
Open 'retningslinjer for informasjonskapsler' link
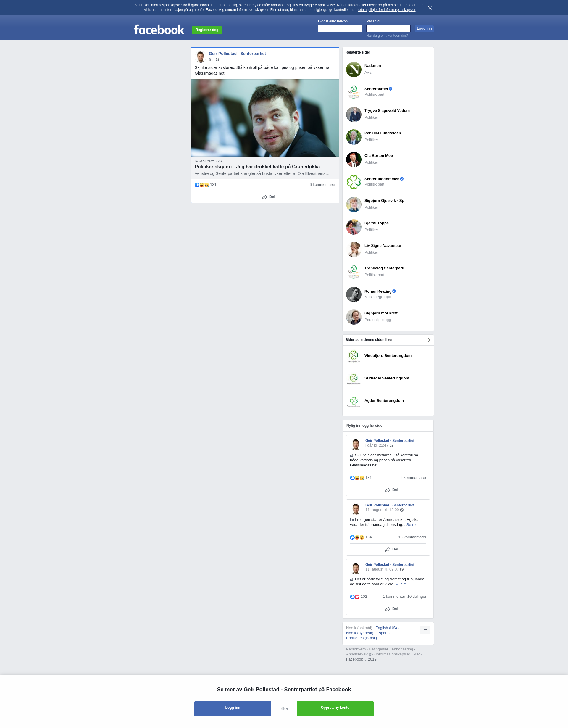tap(386, 10)
